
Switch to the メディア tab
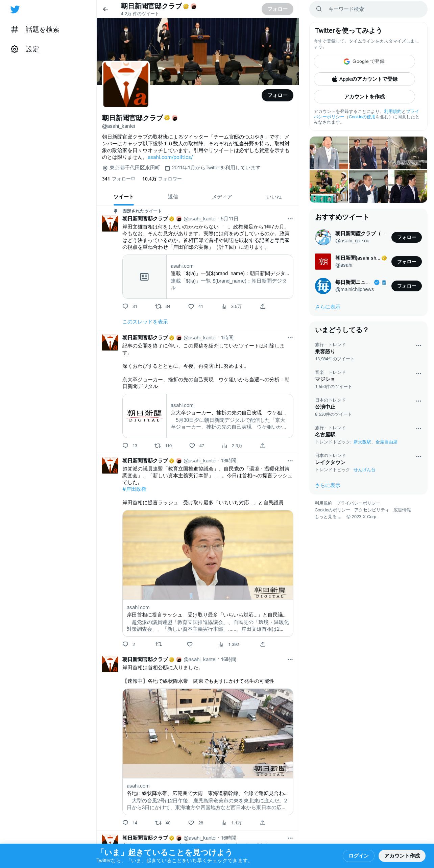[222, 197]
